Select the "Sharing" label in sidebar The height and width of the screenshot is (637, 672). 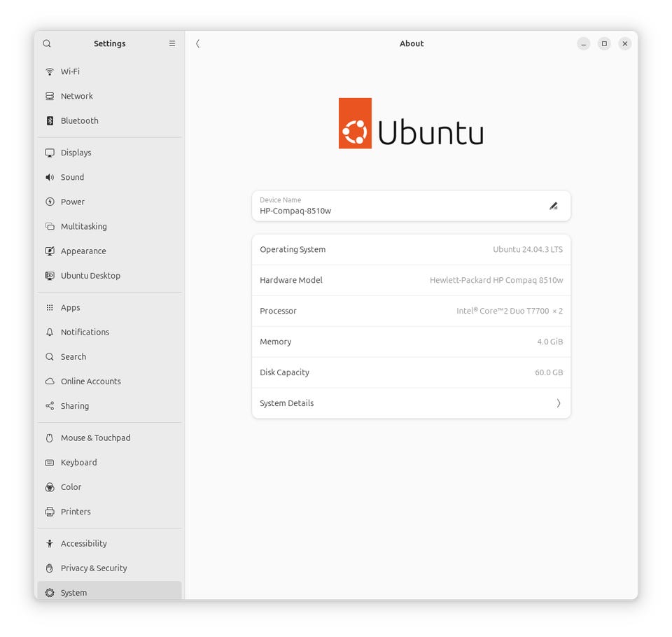coord(75,406)
